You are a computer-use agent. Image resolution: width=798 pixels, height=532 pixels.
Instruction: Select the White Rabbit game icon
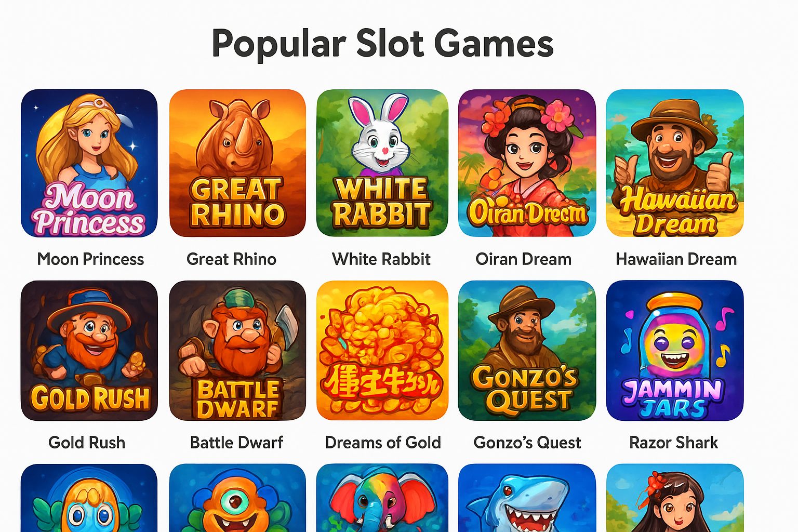[x=382, y=163]
